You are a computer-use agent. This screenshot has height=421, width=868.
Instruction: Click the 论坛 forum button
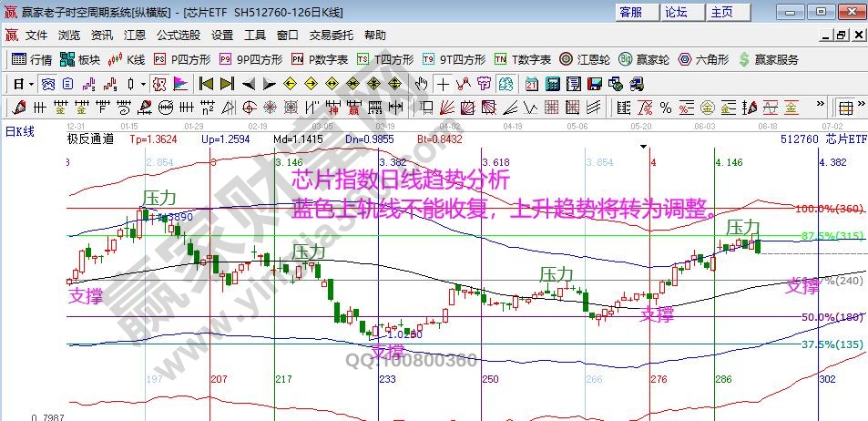click(676, 12)
